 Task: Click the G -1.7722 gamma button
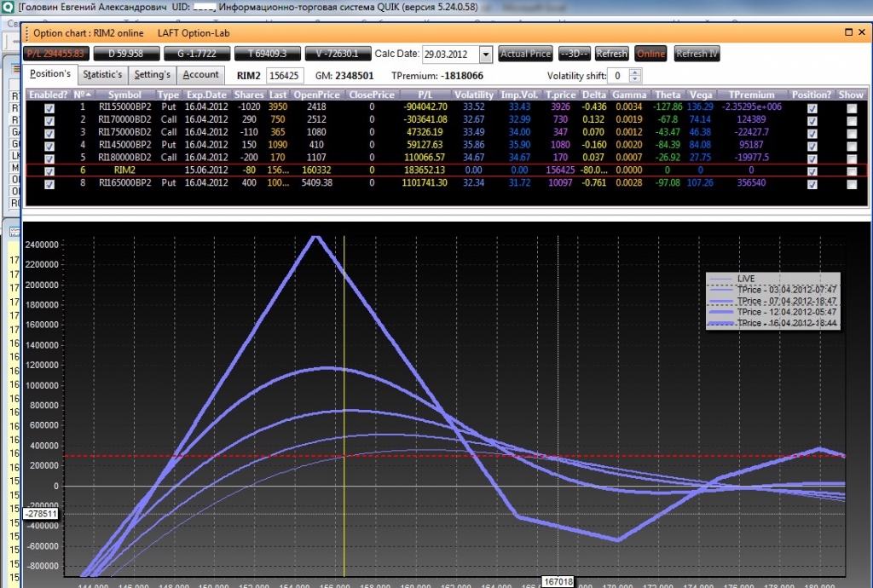pos(197,54)
